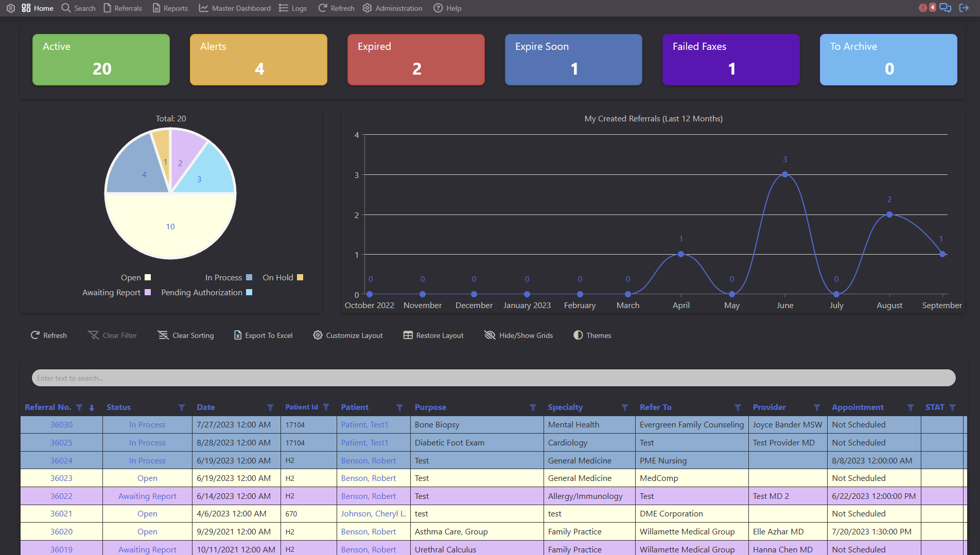980x555 pixels.
Task: Open the Johnson, Cheryl L. patient link
Action: 373,514
